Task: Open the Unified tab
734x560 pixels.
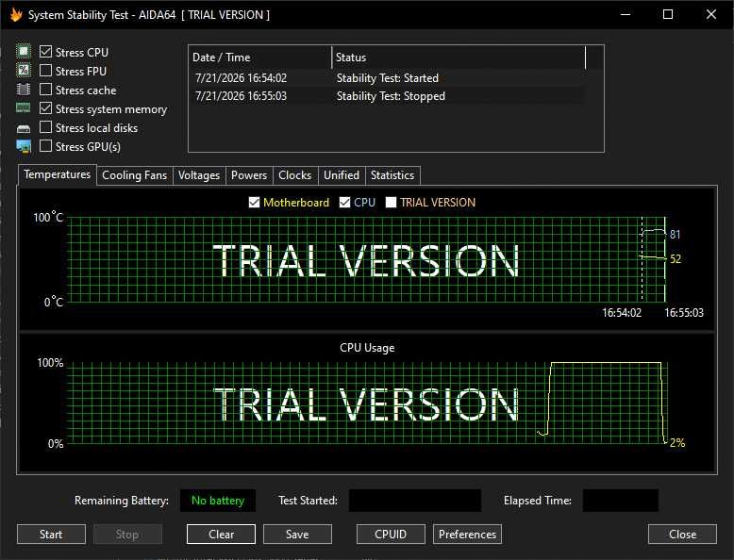Action: click(342, 175)
